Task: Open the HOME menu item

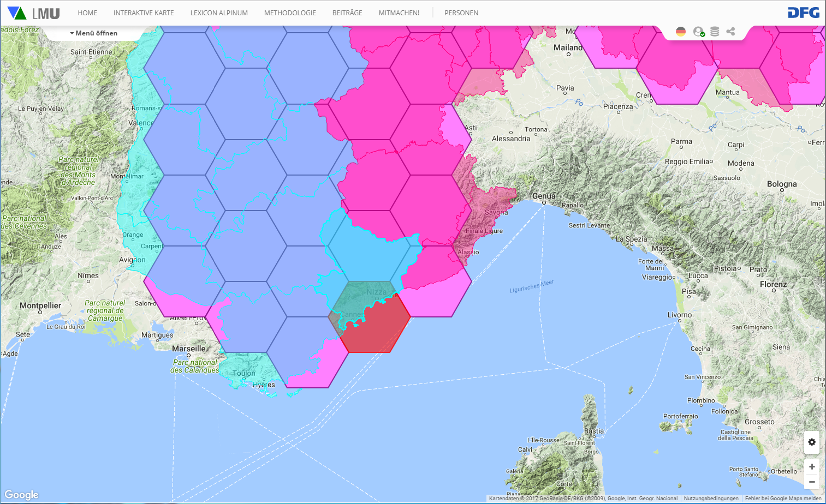Action: click(x=87, y=13)
